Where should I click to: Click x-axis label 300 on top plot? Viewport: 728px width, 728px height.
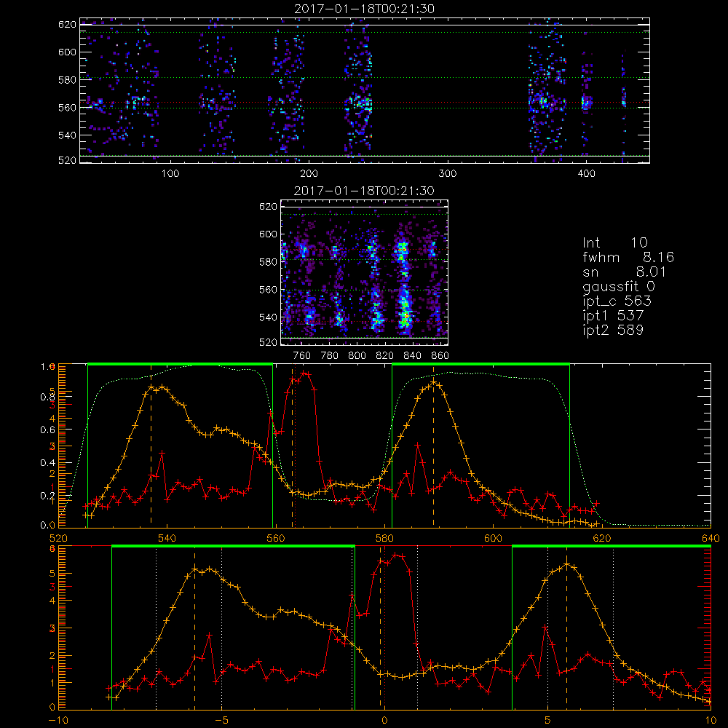pos(448,174)
